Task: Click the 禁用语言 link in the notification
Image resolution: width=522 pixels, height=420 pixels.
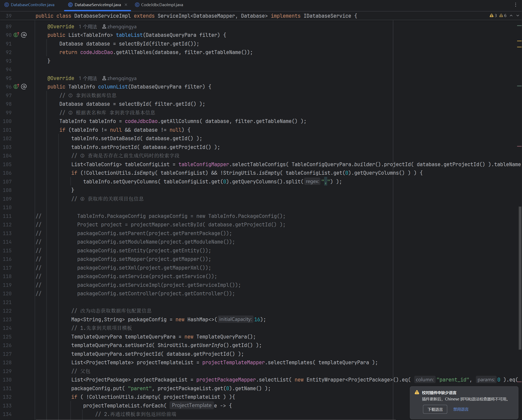Action: 461,409
